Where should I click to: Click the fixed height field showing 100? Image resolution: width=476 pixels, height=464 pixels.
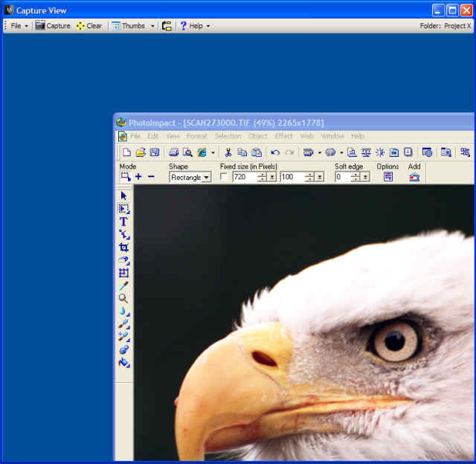click(x=294, y=177)
